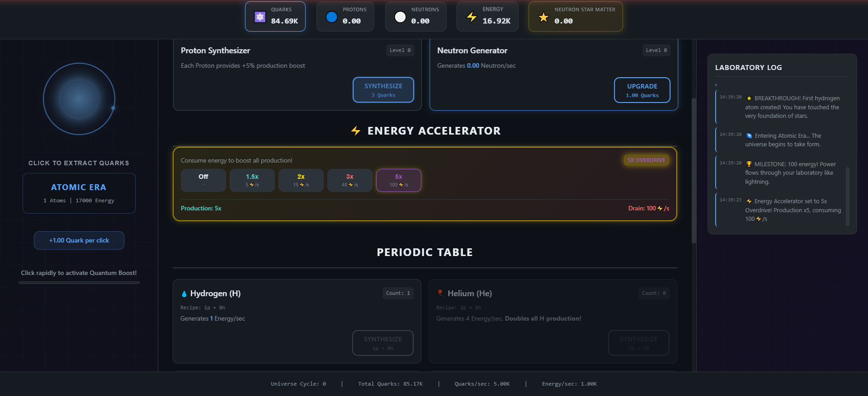Viewport: 868px width, 396px height.
Task: Click the Energy Accelerator heading bolt icon
Action: [356, 131]
